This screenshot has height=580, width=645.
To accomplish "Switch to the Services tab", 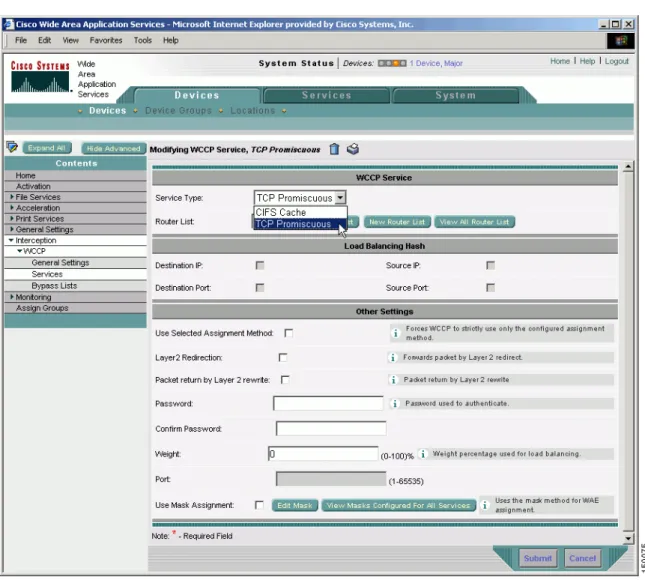I will pos(327,95).
